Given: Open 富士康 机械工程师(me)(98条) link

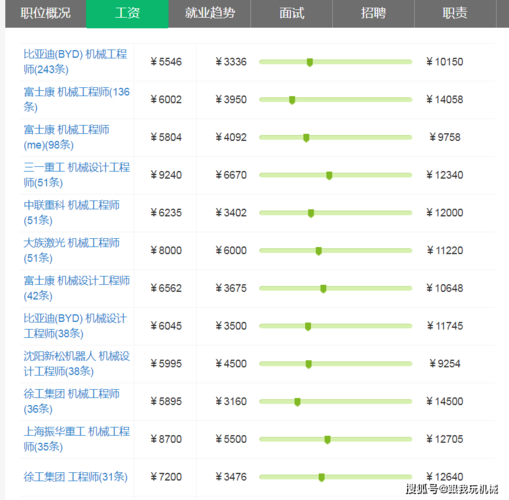Looking at the screenshot, I should click(x=66, y=137).
